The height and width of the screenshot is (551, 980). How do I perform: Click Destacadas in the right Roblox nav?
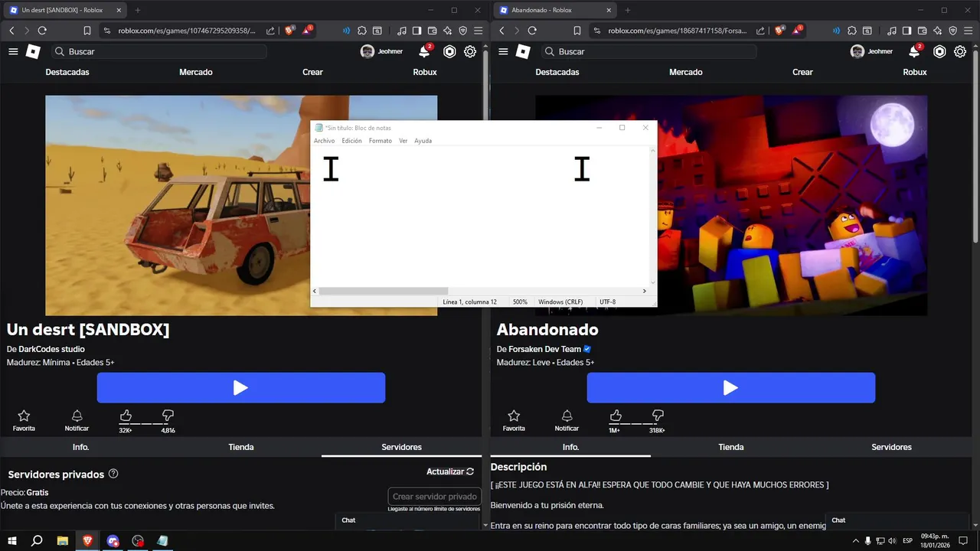(557, 72)
